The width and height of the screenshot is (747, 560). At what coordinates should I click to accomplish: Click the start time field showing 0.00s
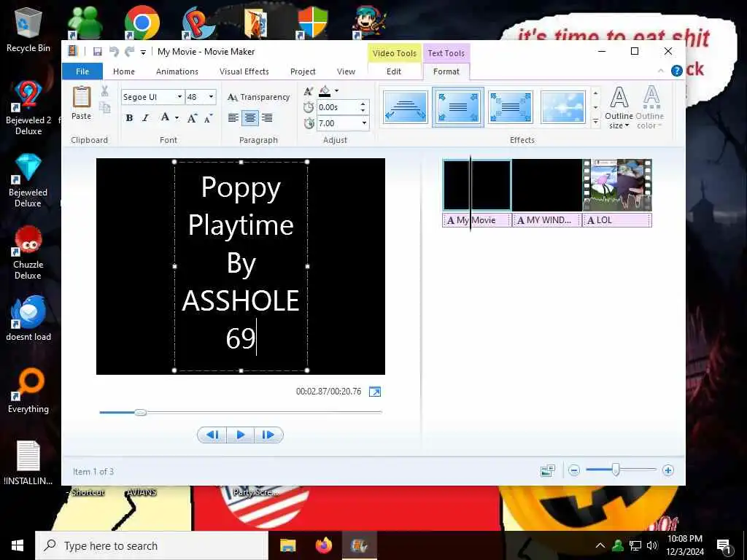(x=338, y=107)
